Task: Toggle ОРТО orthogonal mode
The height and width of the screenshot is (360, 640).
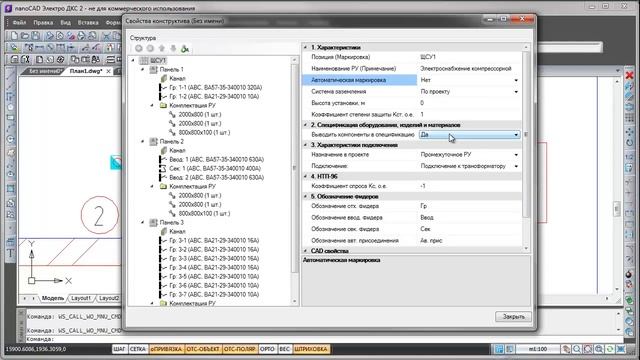Action: pyautogui.click(x=267, y=349)
